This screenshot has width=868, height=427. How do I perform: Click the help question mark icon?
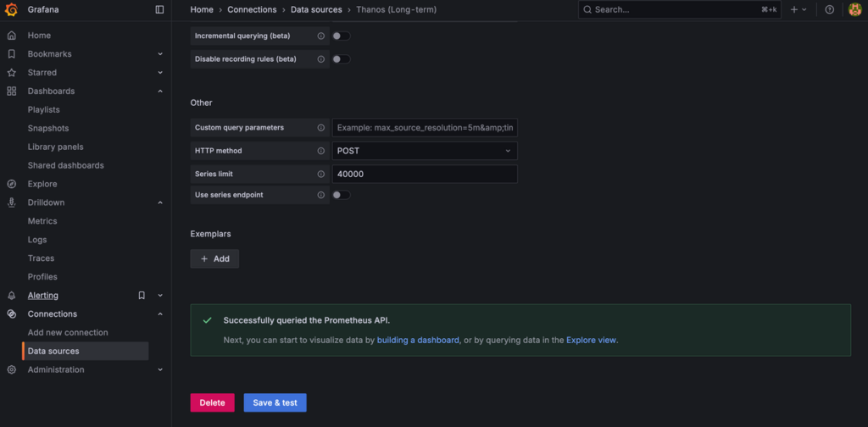tap(829, 9)
